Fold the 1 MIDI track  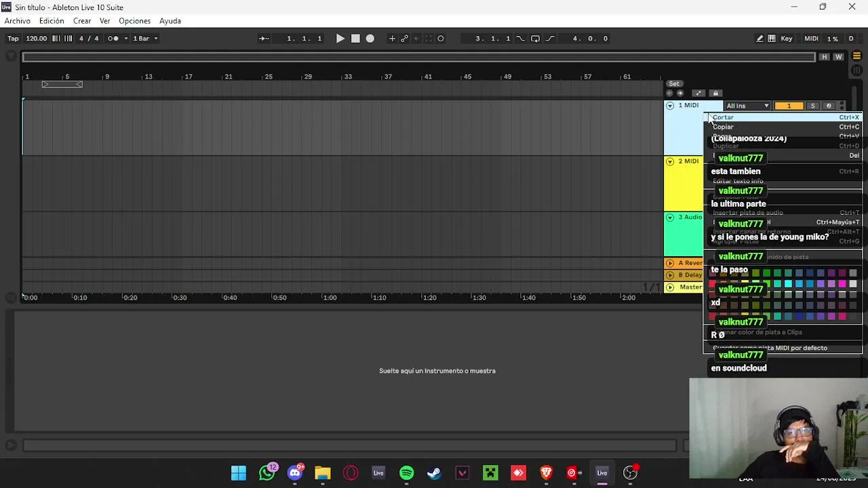[x=670, y=106]
